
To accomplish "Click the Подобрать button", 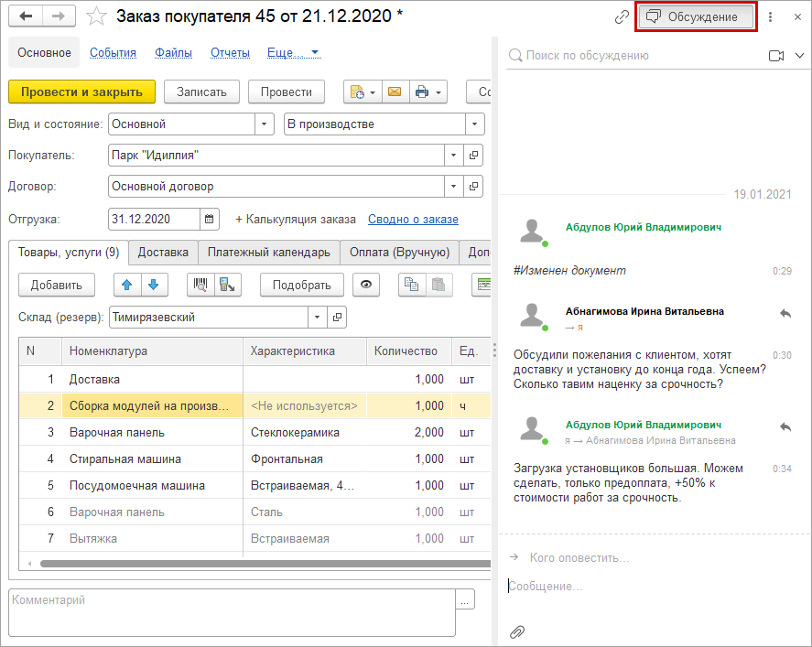I will pos(302,285).
